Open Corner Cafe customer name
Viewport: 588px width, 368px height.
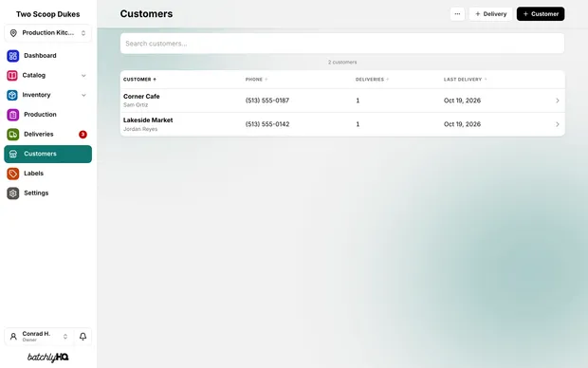[x=141, y=97]
